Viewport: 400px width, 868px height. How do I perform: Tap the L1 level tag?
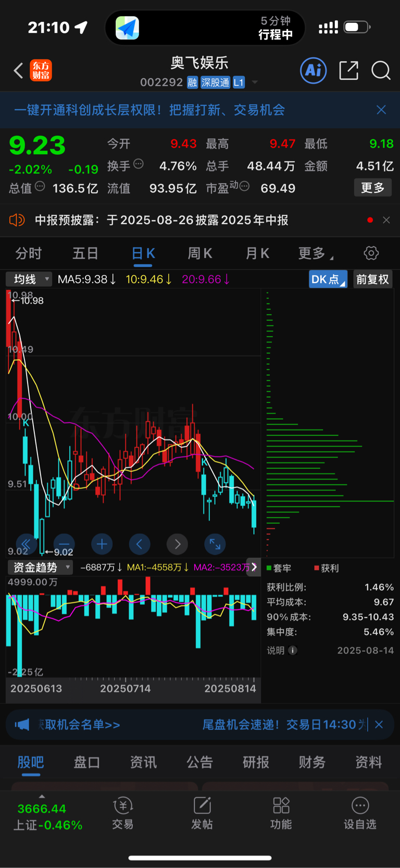click(239, 82)
